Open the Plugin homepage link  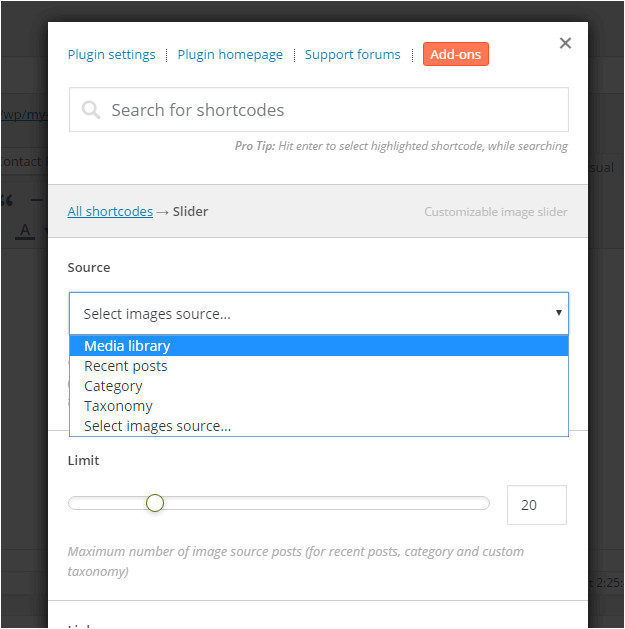click(x=230, y=55)
